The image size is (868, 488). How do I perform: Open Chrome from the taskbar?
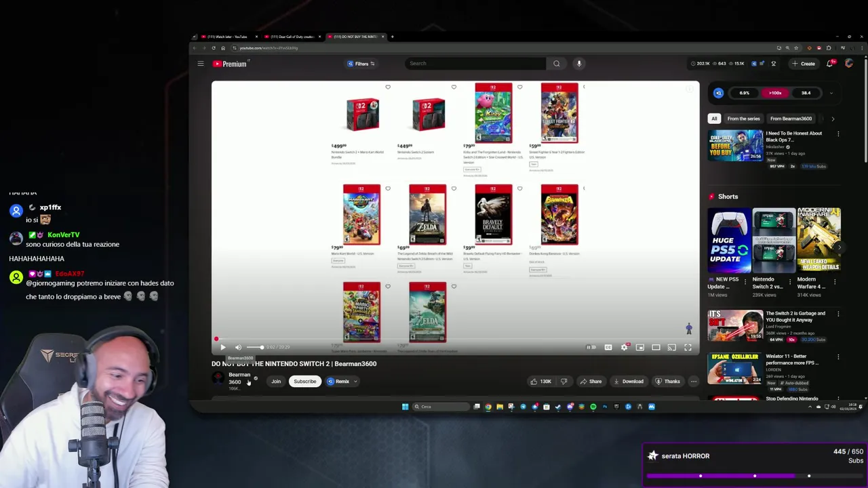coord(488,407)
